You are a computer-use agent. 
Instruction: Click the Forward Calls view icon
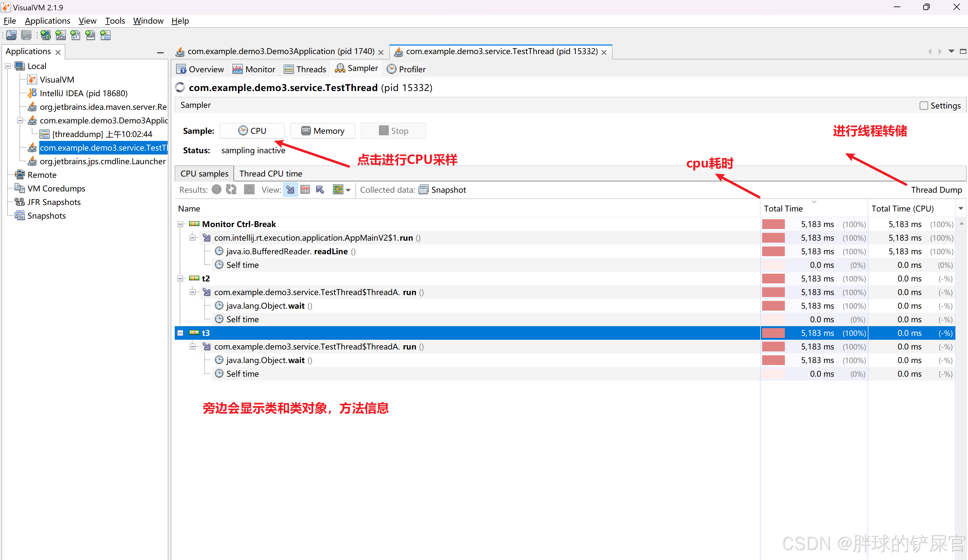290,189
